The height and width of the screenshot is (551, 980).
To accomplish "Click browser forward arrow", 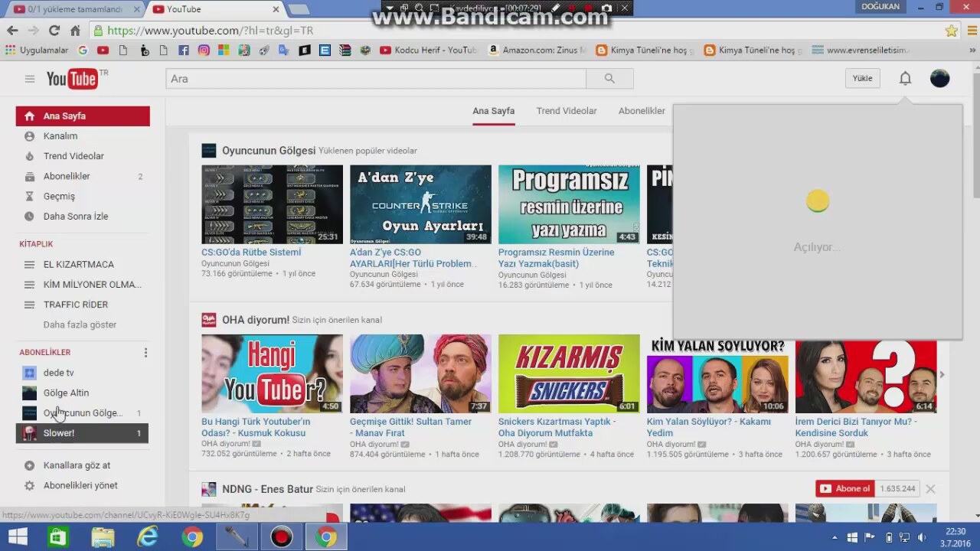I will pos(33,31).
